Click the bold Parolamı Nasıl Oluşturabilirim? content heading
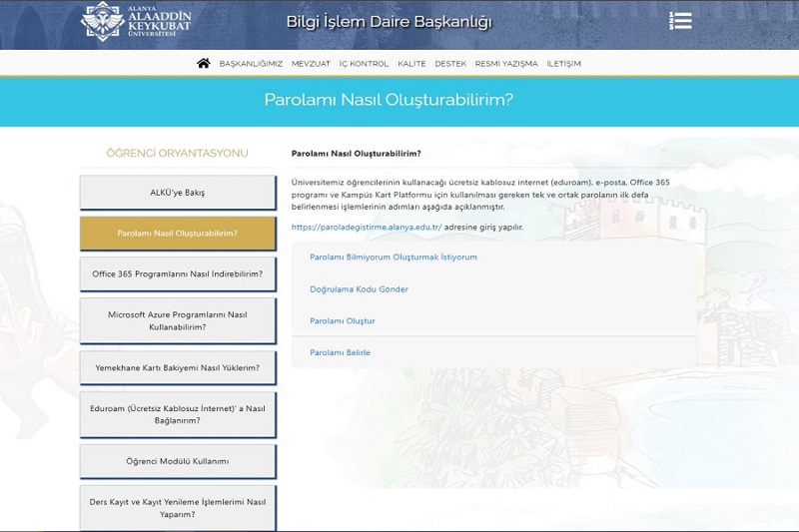 click(357, 154)
